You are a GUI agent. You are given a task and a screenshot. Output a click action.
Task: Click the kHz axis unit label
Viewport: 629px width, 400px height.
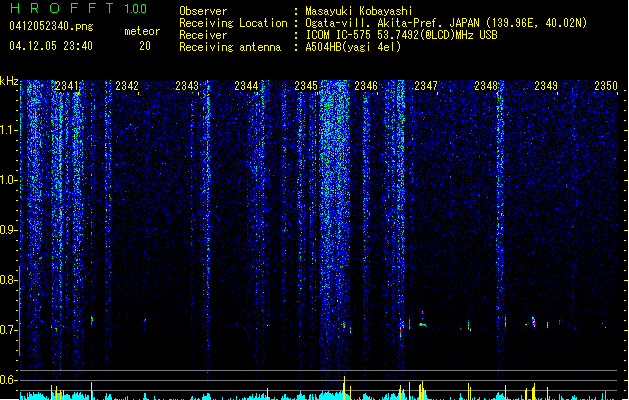(9, 81)
